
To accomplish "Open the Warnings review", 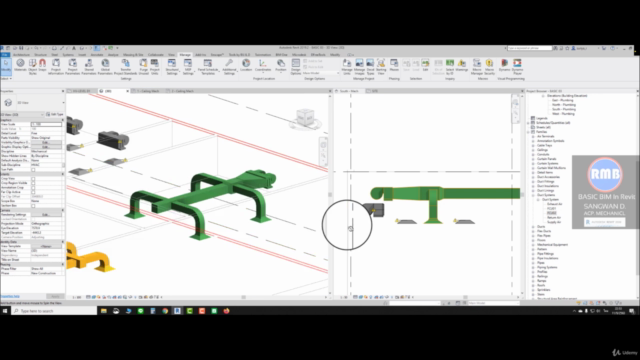I will tap(462, 65).
